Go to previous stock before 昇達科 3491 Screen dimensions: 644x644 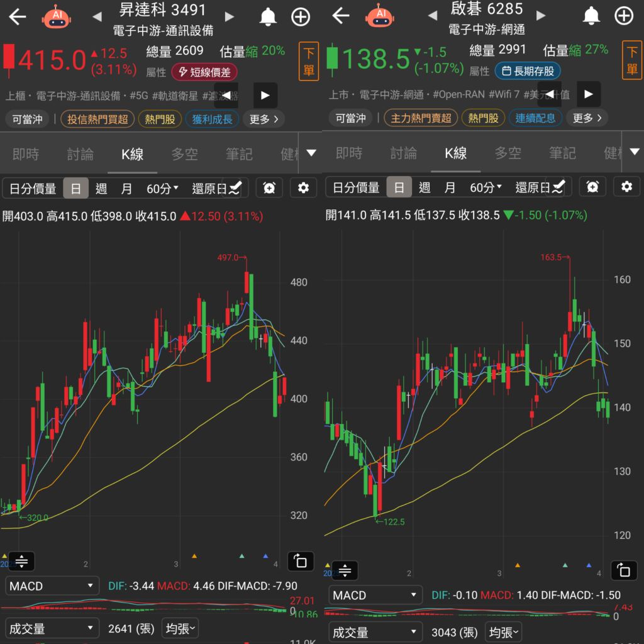[97, 17]
